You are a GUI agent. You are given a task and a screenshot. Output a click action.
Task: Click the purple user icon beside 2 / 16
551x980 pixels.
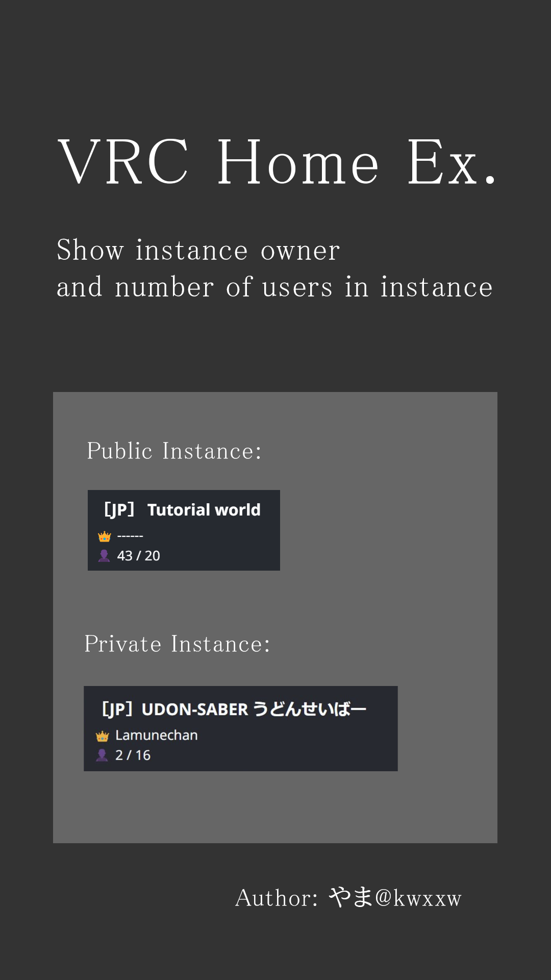(x=102, y=755)
